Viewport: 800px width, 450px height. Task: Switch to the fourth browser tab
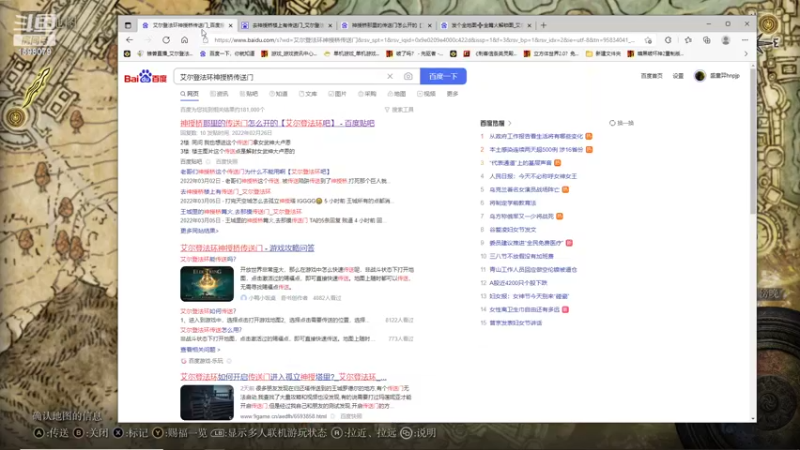click(486, 25)
